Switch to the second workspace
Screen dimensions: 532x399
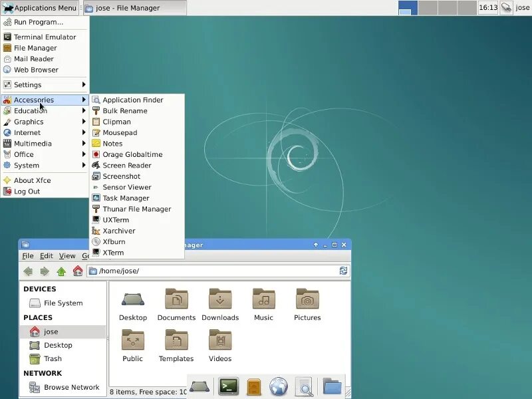[x=428, y=8]
